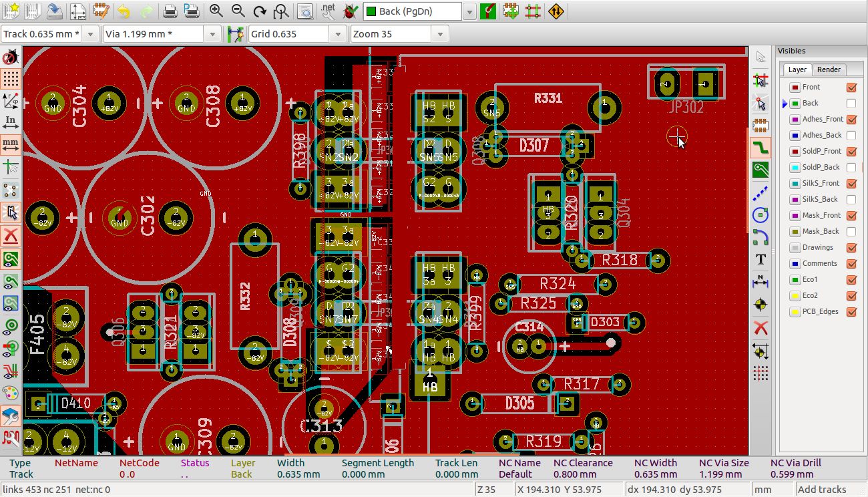Select the Add arc tool
The width and height of the screenshot is (868, 497).
click(x=760, y=237)
